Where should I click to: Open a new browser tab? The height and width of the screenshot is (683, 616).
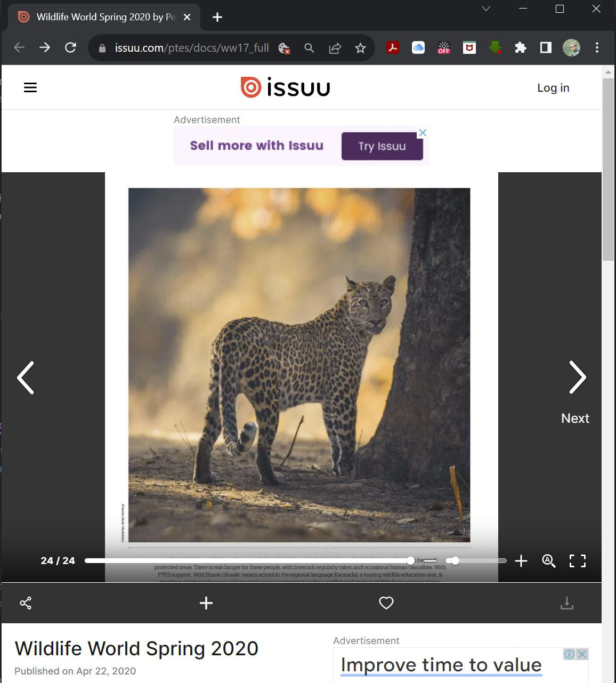(217, 17)
